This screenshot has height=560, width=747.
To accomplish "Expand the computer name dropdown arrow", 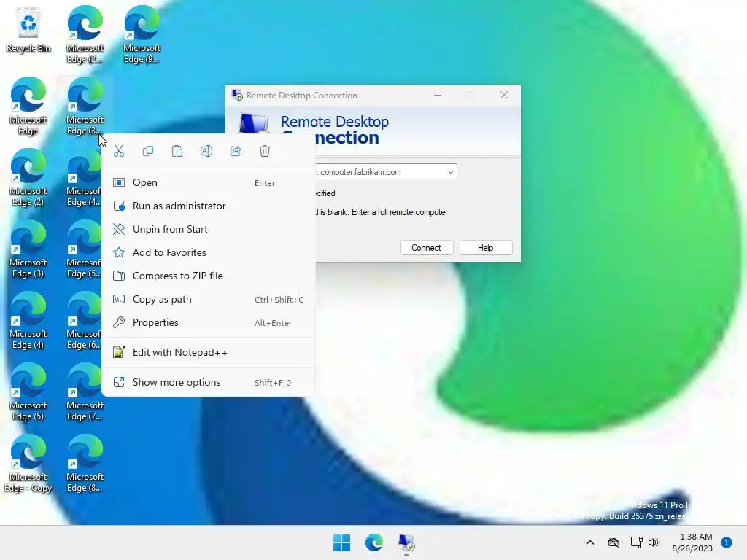I will (450, 172).
